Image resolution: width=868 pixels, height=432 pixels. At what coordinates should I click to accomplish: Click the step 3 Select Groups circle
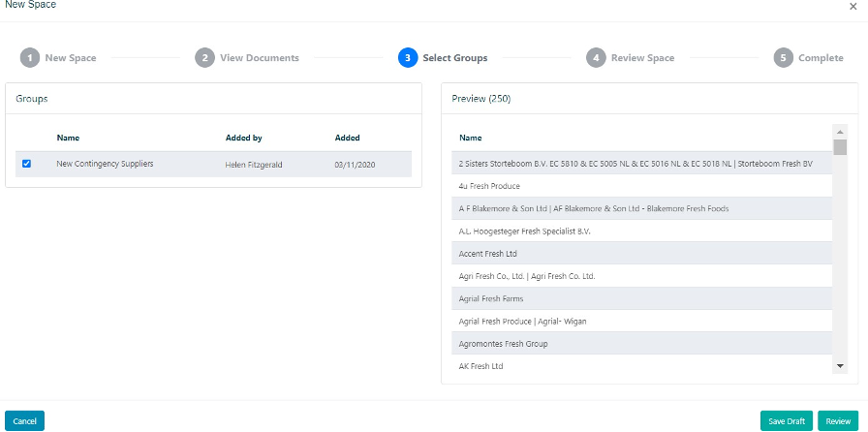tap(408, 58)
